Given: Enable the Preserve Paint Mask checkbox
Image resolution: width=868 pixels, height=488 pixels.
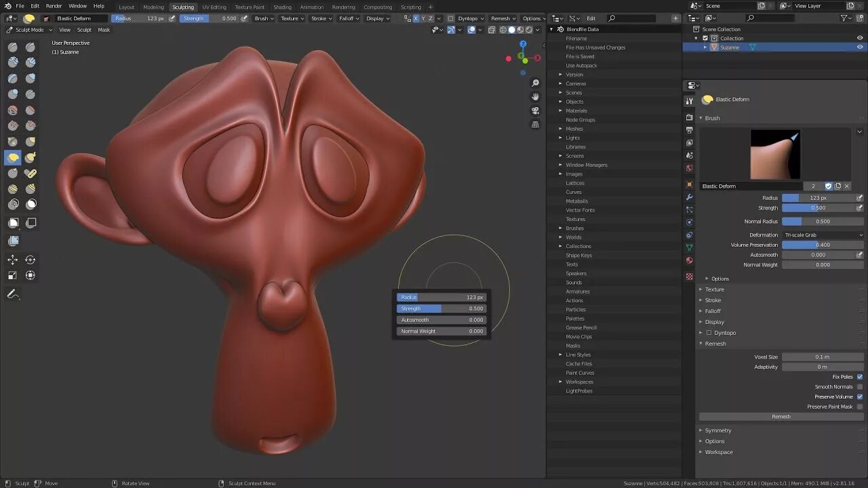Looking at the screenshot, I should [860, 407].
